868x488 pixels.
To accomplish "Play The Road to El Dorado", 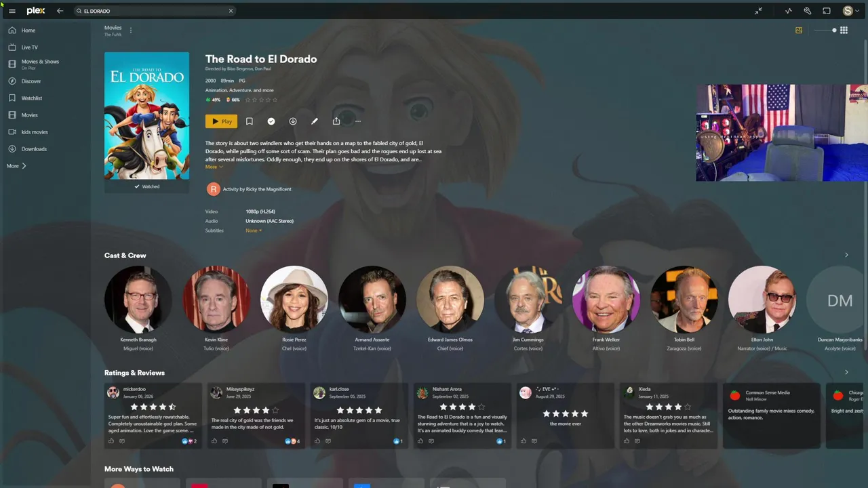I will (221, 121).
